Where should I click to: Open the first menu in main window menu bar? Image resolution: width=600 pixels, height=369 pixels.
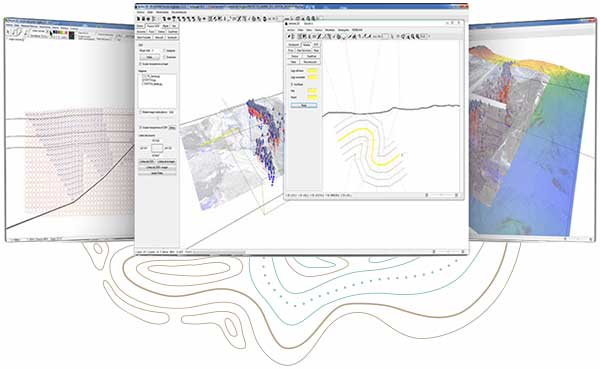140,12
